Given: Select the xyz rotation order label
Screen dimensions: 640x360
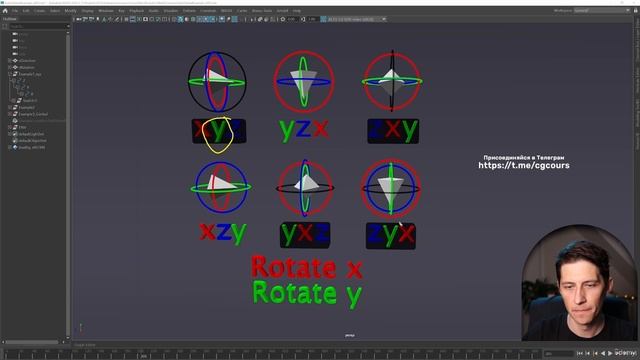Looking at the screenshot, I should click(219, 131).
